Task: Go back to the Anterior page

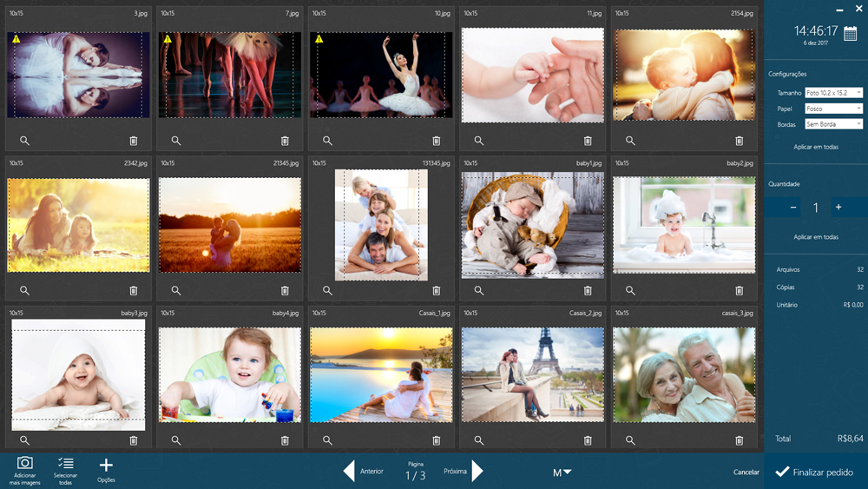Action: (x=350, y=472)
